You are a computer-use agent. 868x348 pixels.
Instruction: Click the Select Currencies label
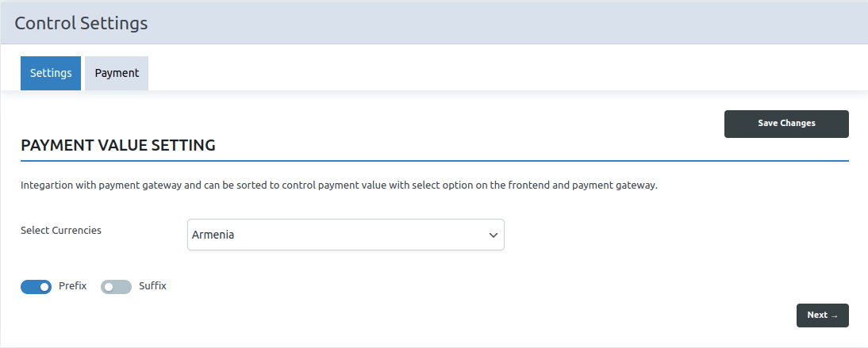(61, 231)
